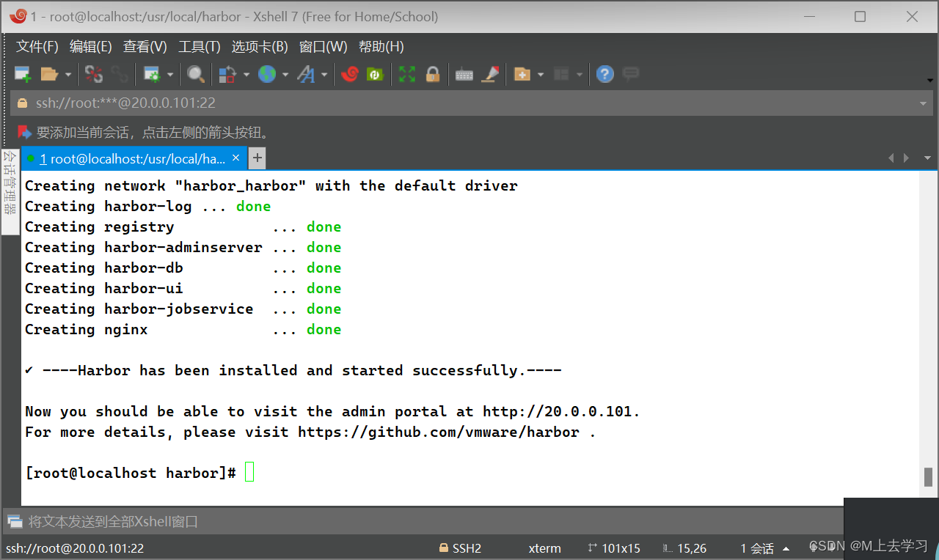The width and height of the screenshot is (939, 560).
Task: Open the session Properties gear icon
Action: click(x=152, y=74)
